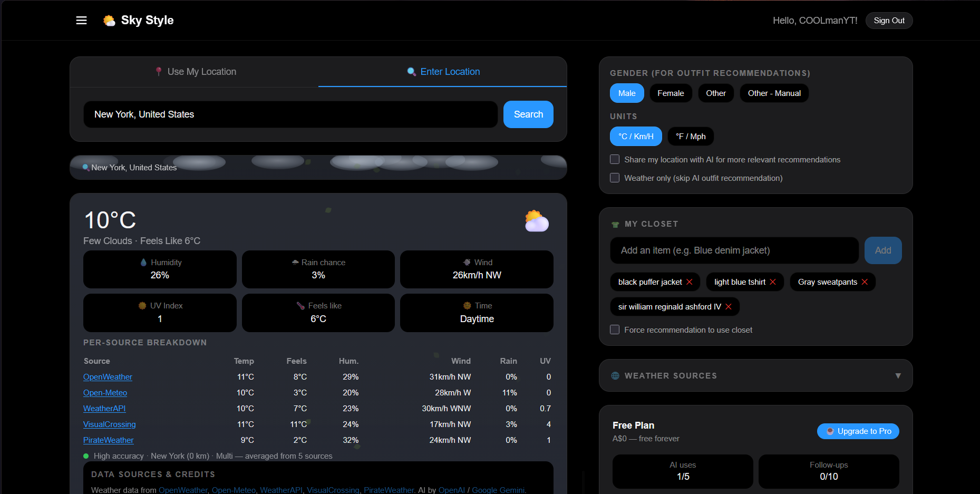Remove sir william reginald ashford IV item
Viewport: 980px width, 494px height.
[729, 307]
